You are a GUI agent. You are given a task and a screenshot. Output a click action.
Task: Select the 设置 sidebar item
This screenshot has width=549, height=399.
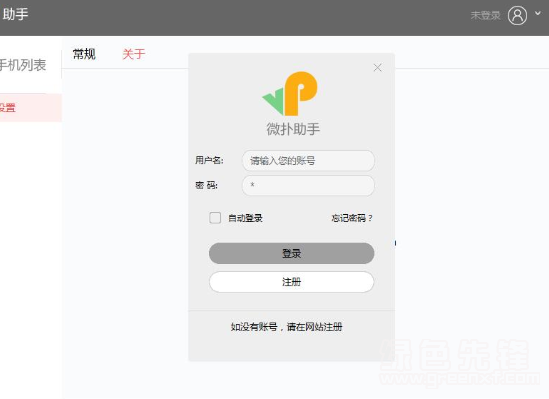pos(31,107)
